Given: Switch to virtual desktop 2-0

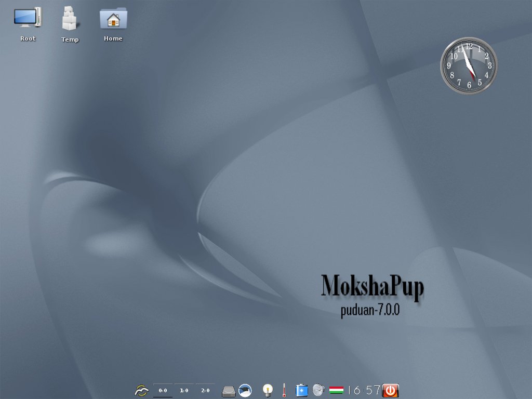Looking at the screenshot, I should pyautogui.click(x=205, y=391).
